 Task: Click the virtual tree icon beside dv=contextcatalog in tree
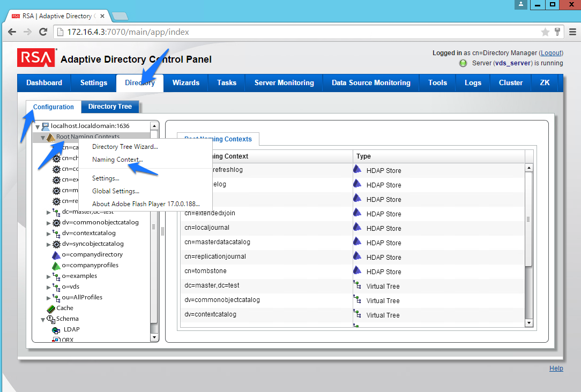pos(57,233)
